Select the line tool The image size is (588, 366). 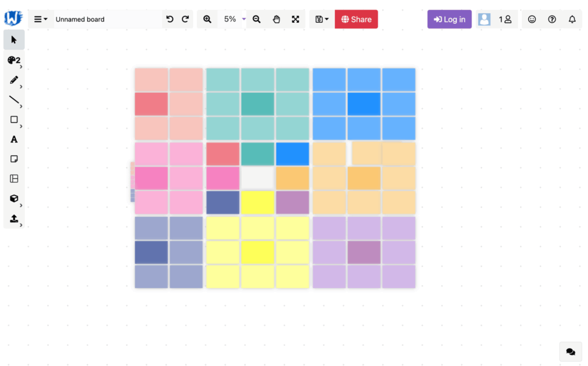pyautogui.click(x=14, y=100)
